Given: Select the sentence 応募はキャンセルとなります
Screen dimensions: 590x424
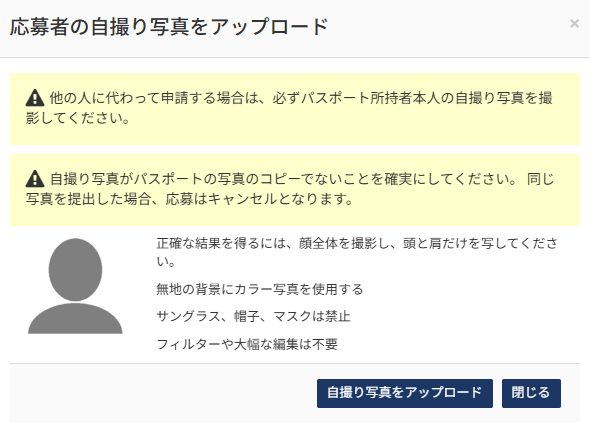Looking at the screenshot, I should [260, 199].
